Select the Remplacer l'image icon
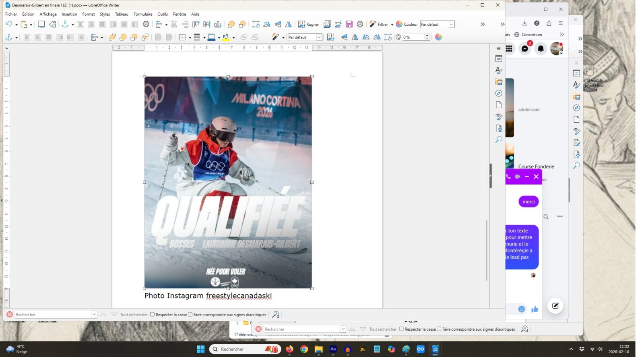 coord(327,24)
